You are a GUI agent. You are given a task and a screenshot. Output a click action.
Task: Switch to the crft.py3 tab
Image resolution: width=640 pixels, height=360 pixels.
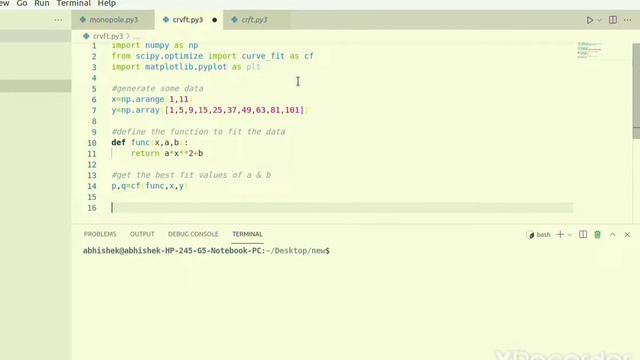click(254, 20)
